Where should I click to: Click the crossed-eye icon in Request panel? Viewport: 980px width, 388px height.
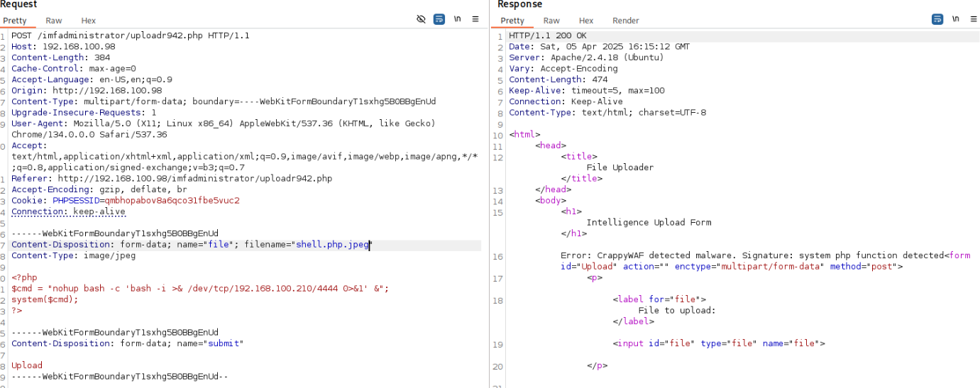point(421,19)
